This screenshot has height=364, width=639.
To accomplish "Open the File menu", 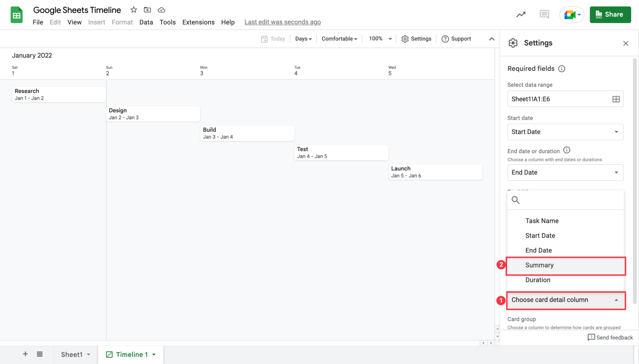I will [x=38, y=22].
